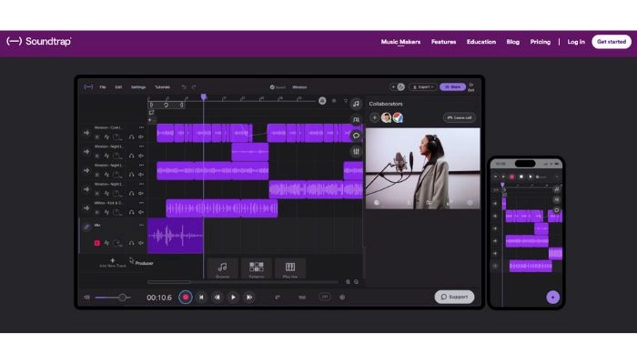
Task: Click the Exit button in the studio
Action: click(x=471, y=87)
